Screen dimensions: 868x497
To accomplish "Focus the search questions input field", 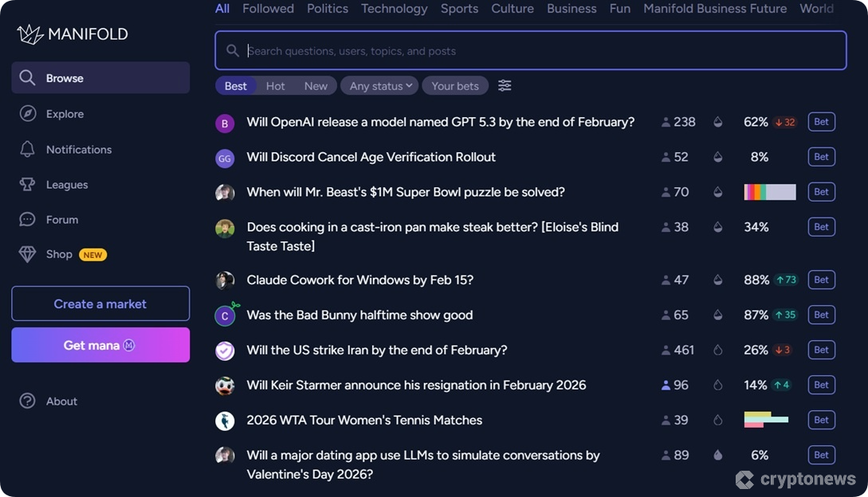I will pyautogui.click(x=542, y=51).
